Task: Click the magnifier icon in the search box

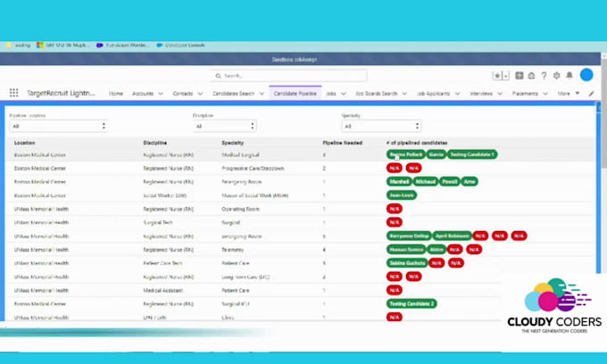Action: [219, 76]
